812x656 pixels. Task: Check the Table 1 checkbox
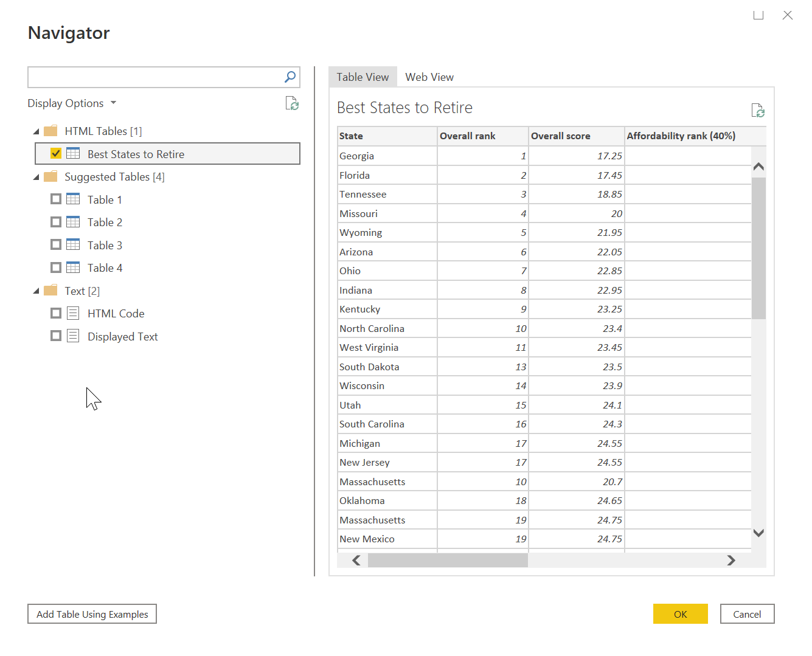[x=56, y=199]
